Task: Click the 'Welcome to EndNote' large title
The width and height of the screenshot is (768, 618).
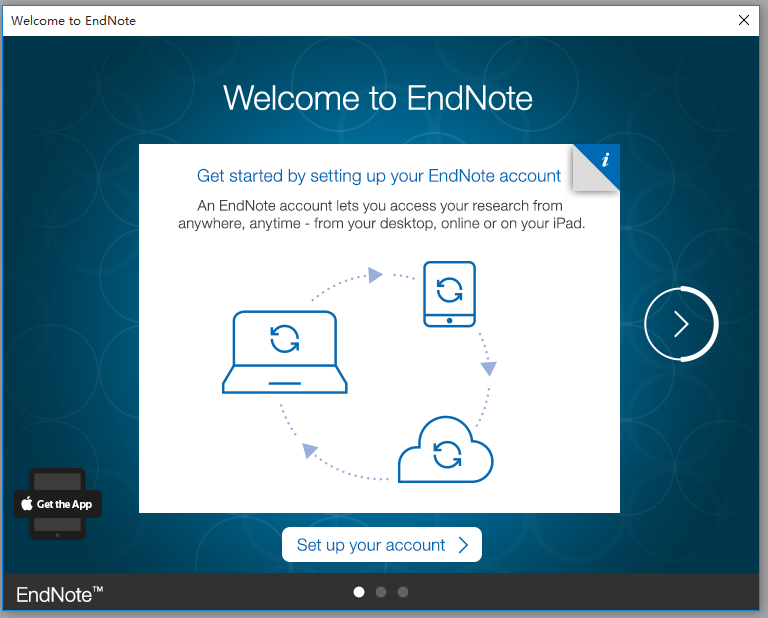Action: click(x=378, y=98)
